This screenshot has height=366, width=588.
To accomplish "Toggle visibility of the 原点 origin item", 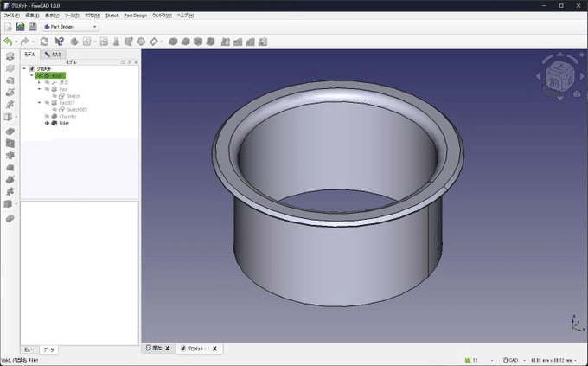I will pos(48,82).
